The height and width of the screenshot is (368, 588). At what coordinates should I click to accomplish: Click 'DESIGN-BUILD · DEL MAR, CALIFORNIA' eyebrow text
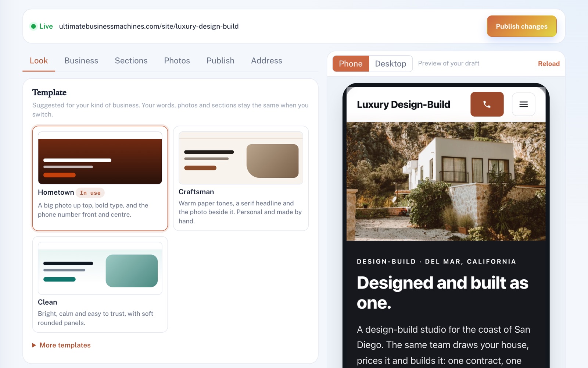coord(437,262)
